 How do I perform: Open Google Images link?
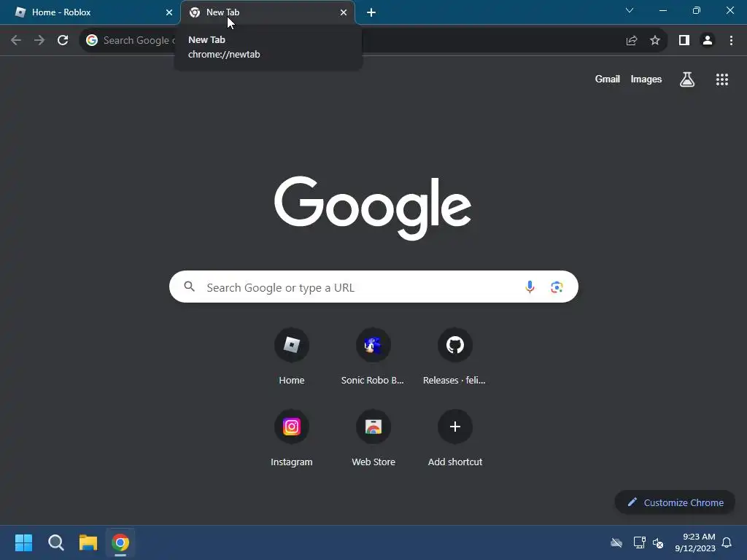[646, 79]
